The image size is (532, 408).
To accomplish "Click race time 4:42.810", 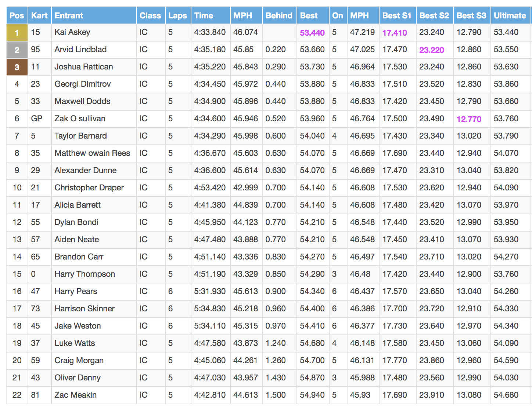I will coord(210,395).
